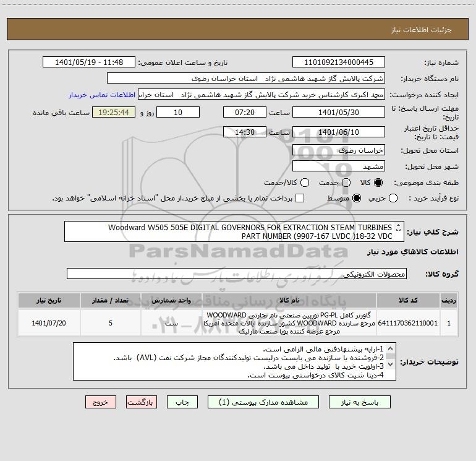The image size is (476, 461).
Task: Click the استان محل تحویل خراسان رضوی field
Action: tap(339, 150)
